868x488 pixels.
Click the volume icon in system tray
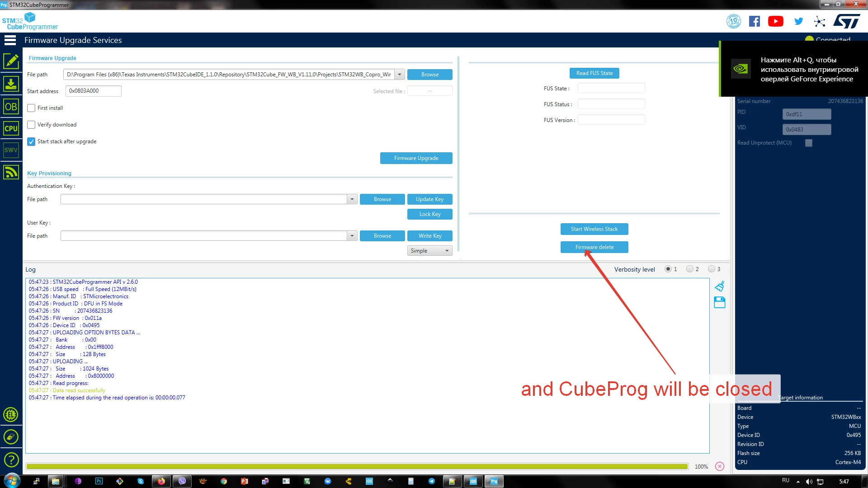[809, 482]
